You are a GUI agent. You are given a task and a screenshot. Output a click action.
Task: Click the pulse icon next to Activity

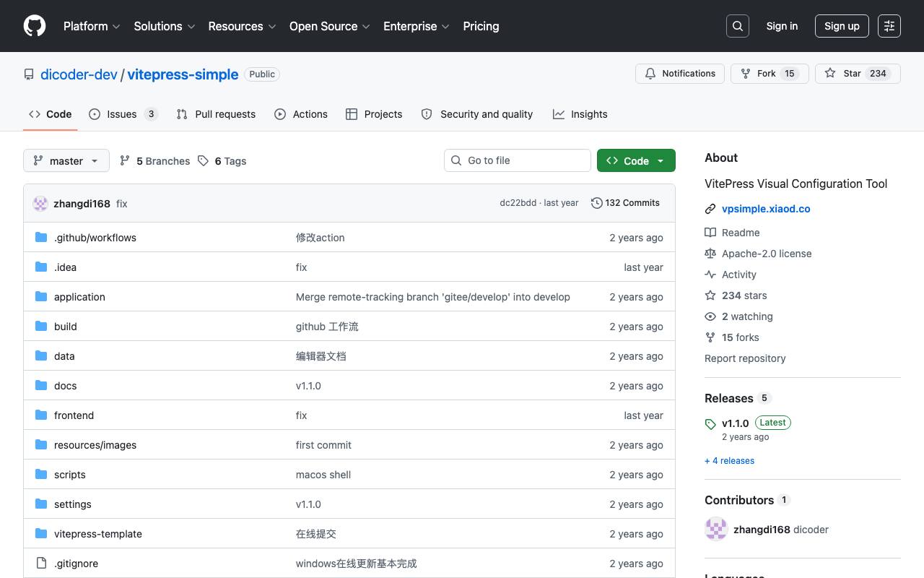710,275
